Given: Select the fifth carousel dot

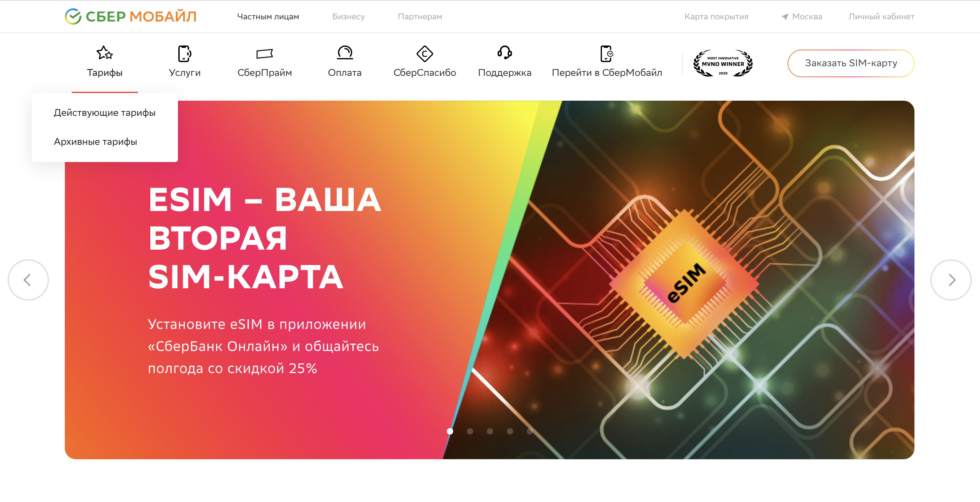Looking at the screenshot, I should pyautogui.click(x=530, y=431).
